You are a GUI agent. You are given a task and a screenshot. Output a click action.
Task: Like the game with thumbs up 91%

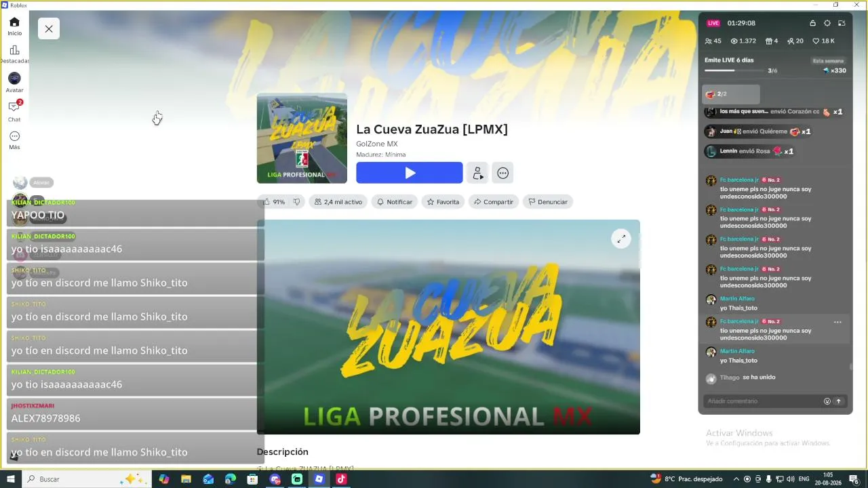(x=275, y=202)
